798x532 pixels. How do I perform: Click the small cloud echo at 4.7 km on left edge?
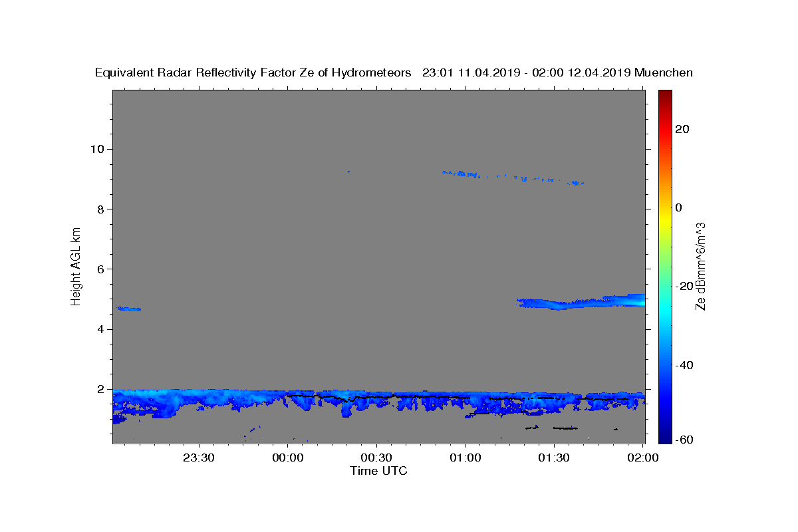[129, 309]
